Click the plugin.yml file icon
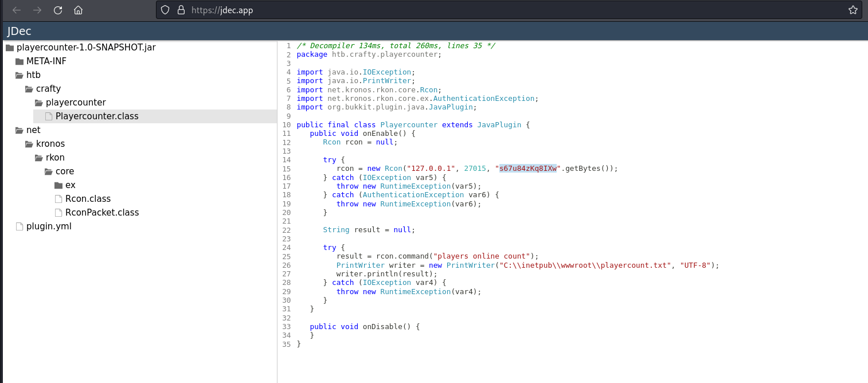 [x=19, y=226]
